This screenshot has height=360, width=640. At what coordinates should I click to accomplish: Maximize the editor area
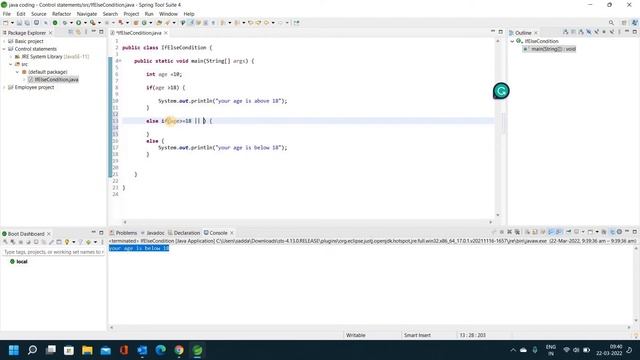[501, 32]
